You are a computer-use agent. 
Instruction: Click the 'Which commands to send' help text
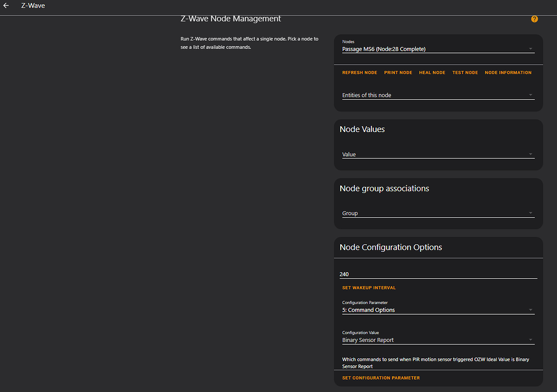pos(436,363)
